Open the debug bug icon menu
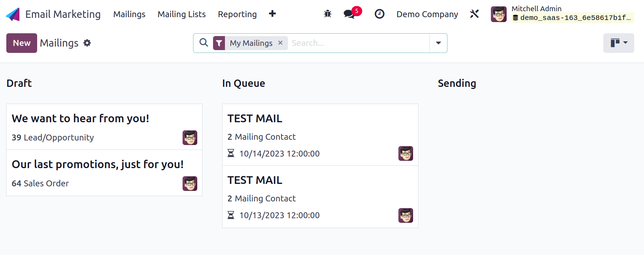The width and height of the screenshot is (644, 255). (328, 14)
